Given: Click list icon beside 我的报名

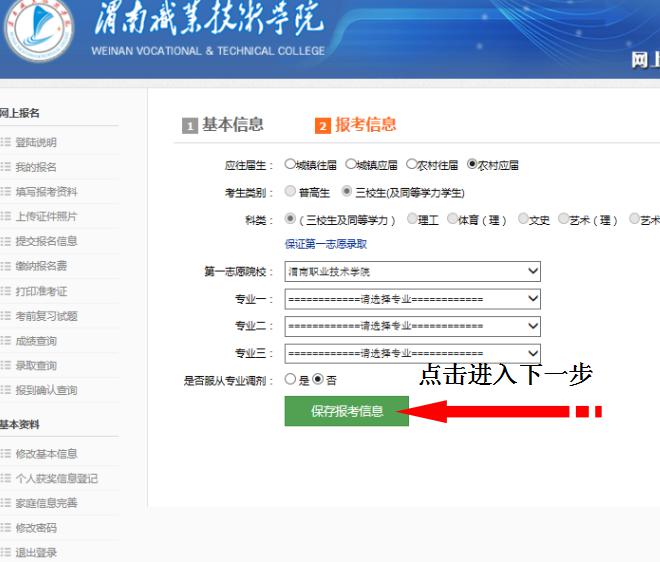Looking at the screenshot, I should 5,167.
